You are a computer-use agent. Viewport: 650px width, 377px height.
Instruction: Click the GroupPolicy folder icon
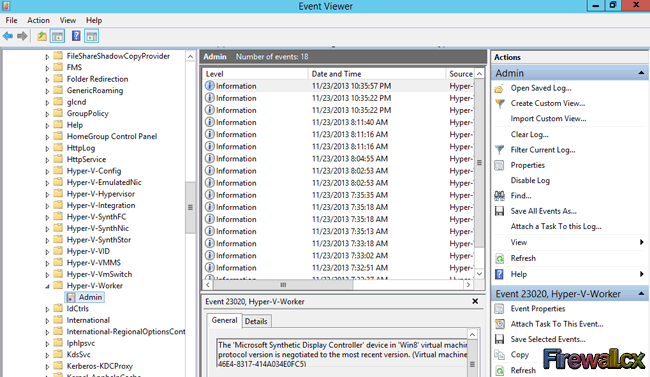pyautogui.click(x=58, y=113)
